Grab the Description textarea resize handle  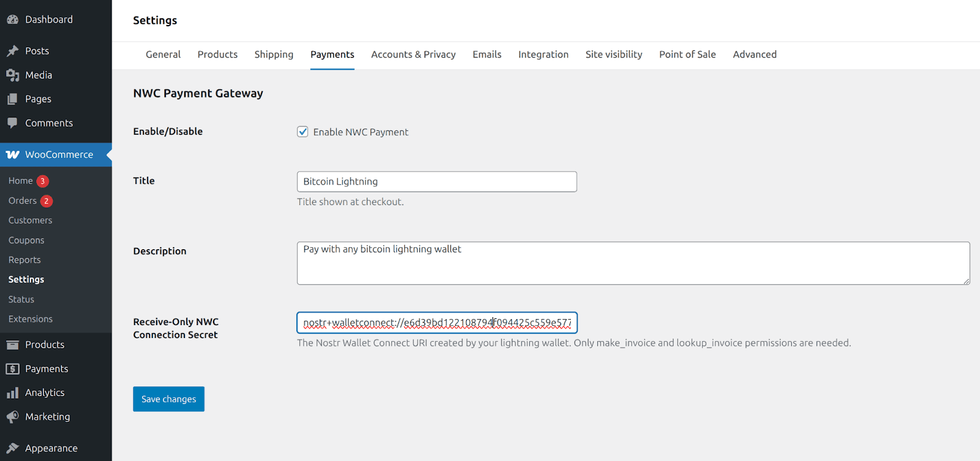pyautogui.click(x=966, y=281)
